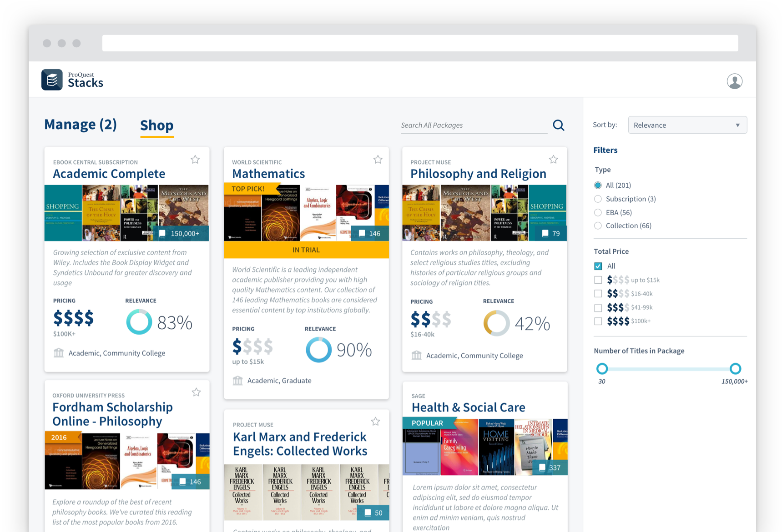This screenshot has height=532, width=782.
Task: Click the 90% relevance ring
Action: 318,350
